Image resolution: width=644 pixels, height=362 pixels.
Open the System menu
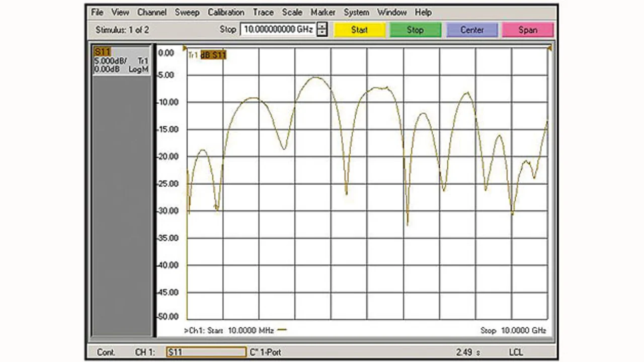click(x=356, y=12)
